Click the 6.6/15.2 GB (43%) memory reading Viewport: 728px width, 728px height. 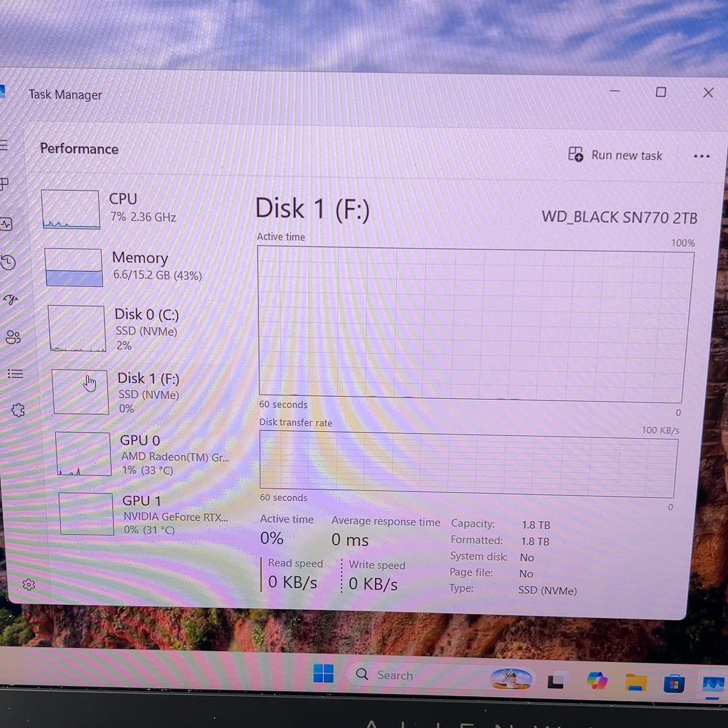tap(157, 275)
